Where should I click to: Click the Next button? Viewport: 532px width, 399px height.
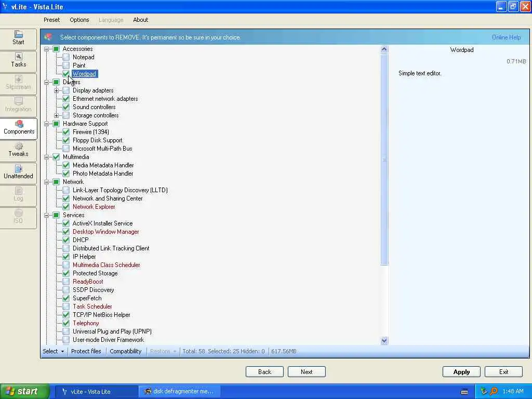(307, 372)
